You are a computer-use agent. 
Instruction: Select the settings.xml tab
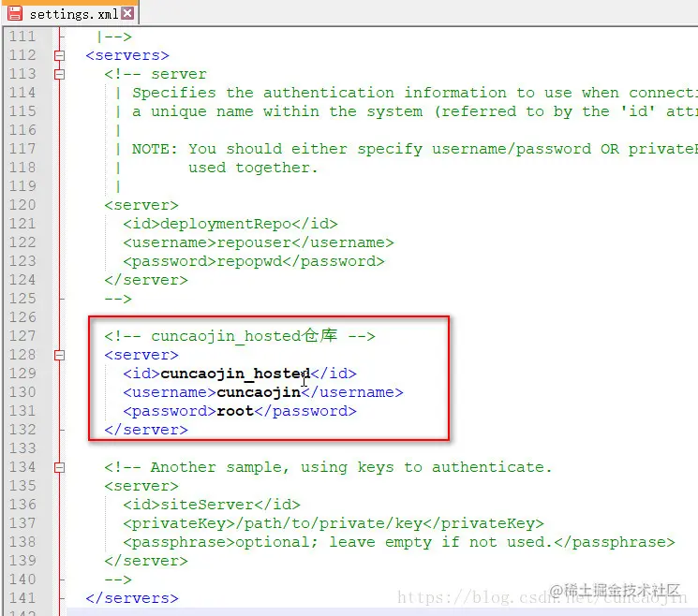tap(71, 13)
